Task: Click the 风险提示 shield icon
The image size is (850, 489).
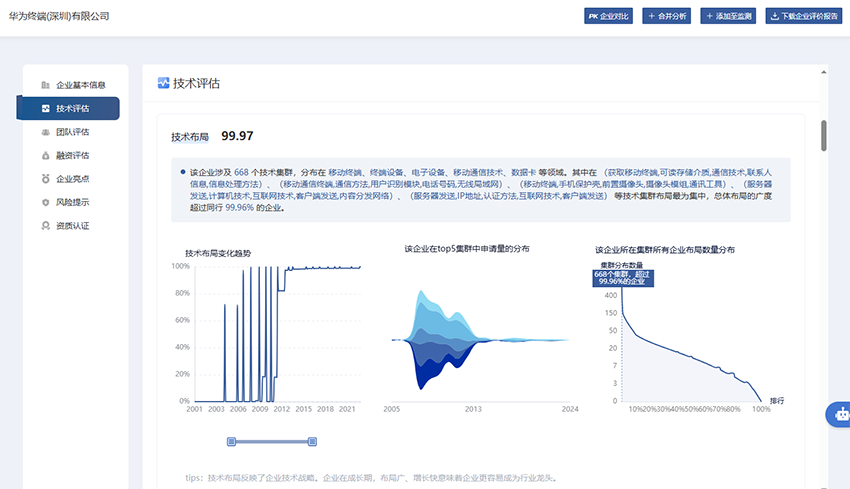Action: pos(46,202)
